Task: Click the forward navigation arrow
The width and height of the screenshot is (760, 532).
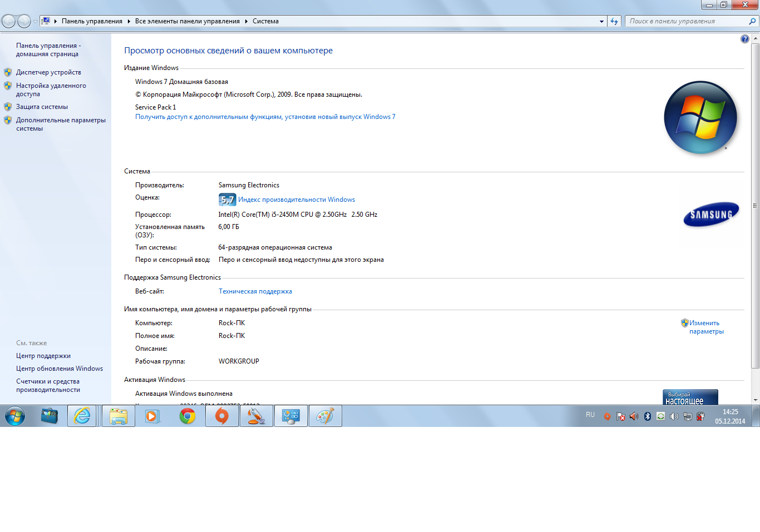Action: tap(24, 21)
